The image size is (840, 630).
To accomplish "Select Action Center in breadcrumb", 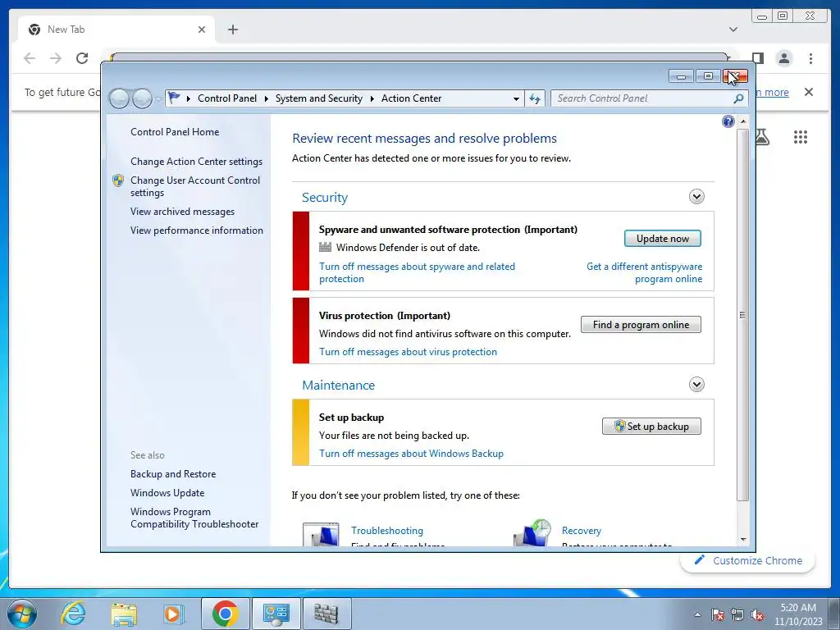I will [x=412, y=98].
